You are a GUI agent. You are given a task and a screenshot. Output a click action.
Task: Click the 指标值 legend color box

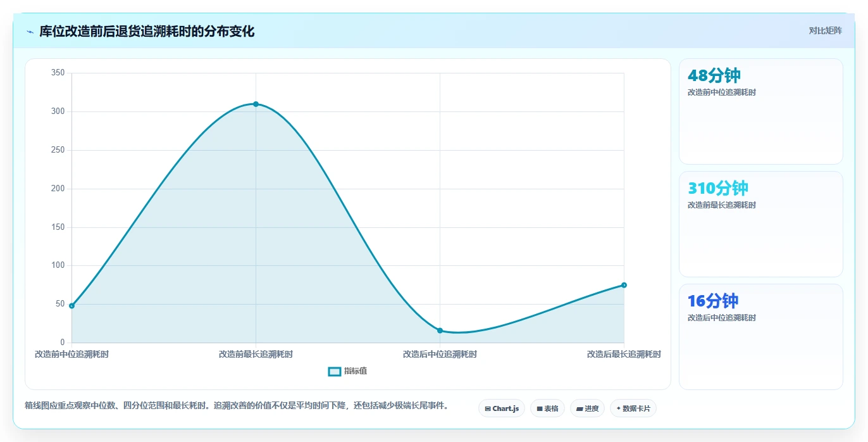tap(335, 371)
